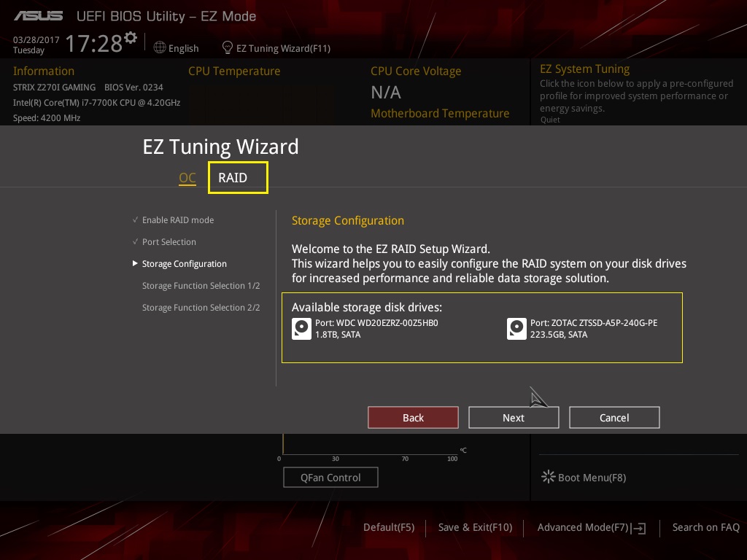
Task: Click Save & Exit(F10)
Action: [x=475, y=528]
